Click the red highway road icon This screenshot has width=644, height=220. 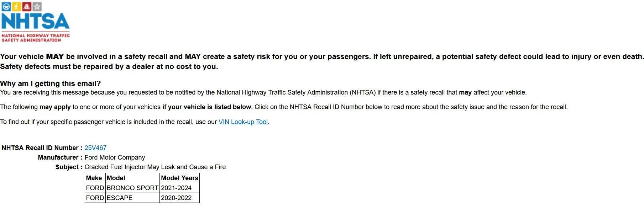[27, 6]
